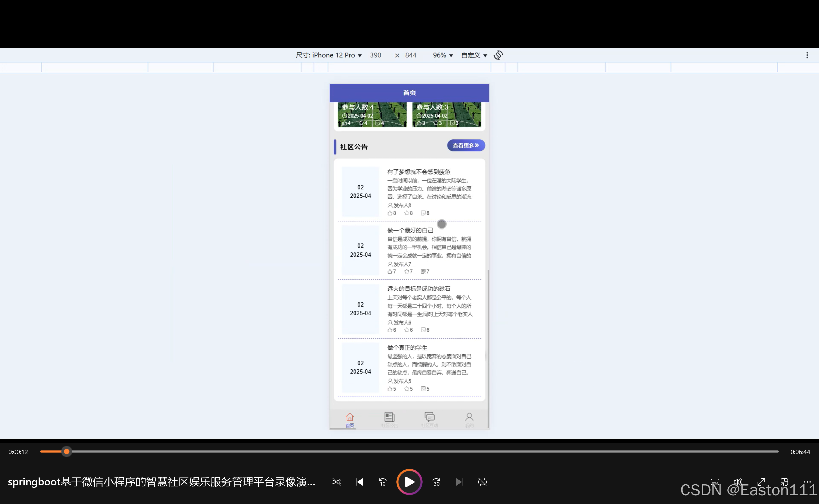Click the star favorite icon under 发布人6
Viewport: 819px width, 504px height.
[x=406, y=330]
